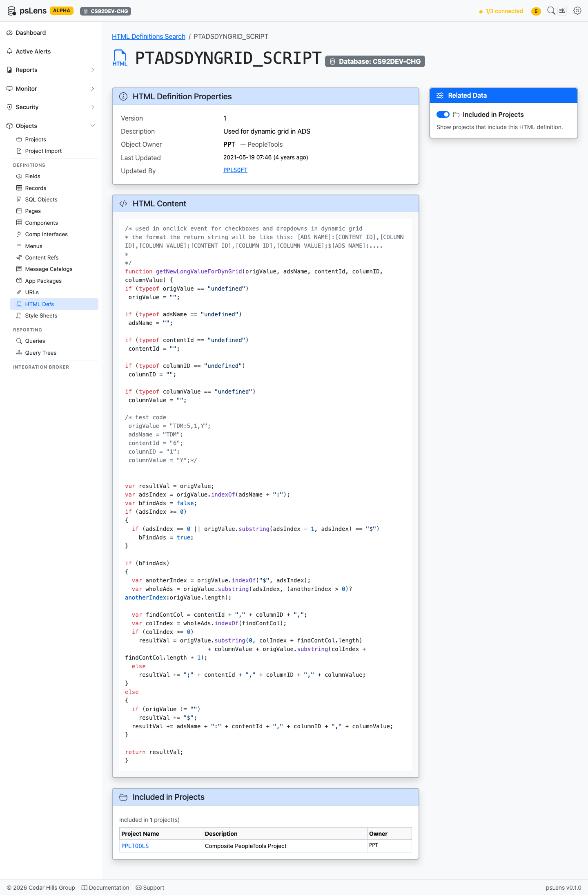Screen dimensions: 588x895
Task: Open the settings gear icon
Action: pos(577,11)
